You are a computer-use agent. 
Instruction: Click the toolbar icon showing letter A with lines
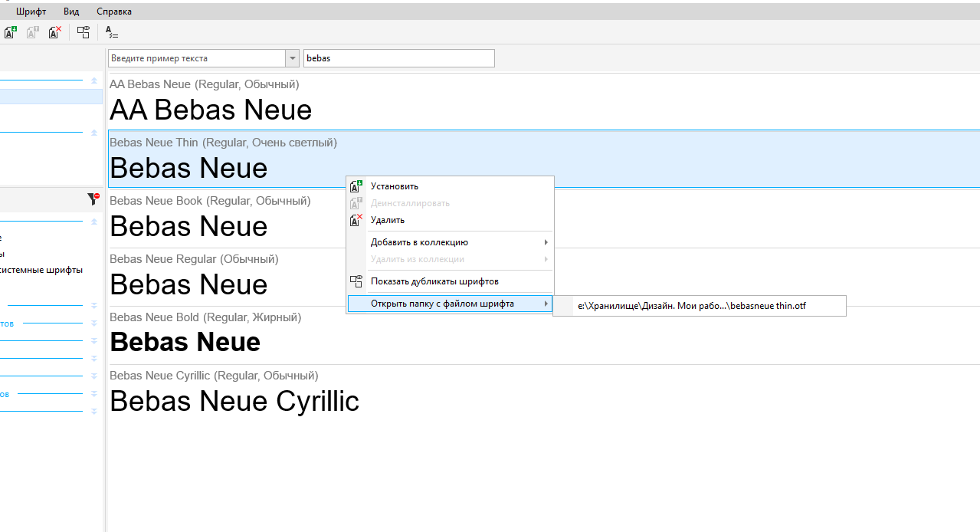112,32
